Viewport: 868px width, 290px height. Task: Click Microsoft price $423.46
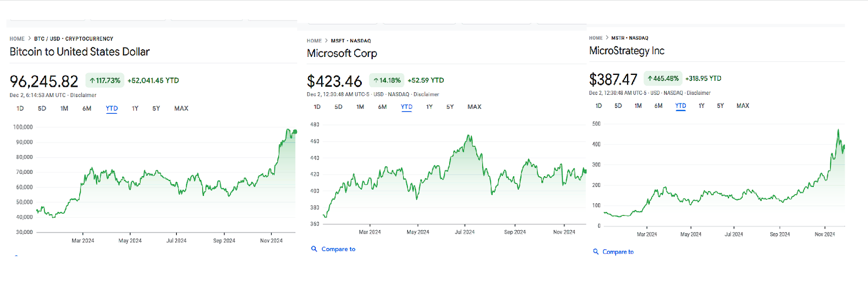[334, 81]
